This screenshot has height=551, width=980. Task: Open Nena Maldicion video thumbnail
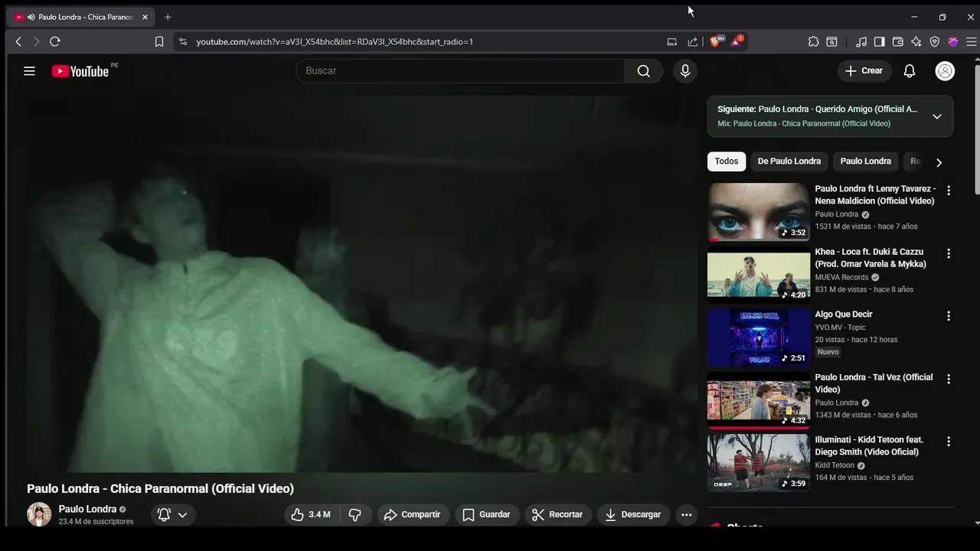coord(759,212)
